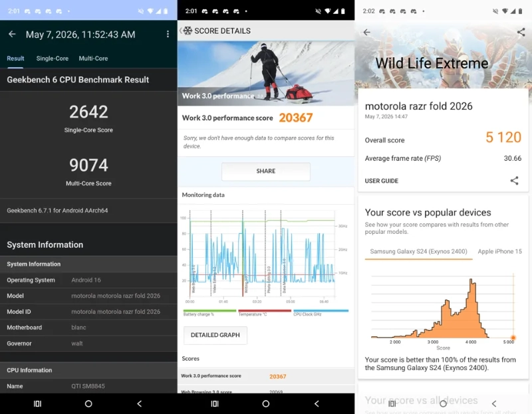The image size is (532, 414).
Task: Select CPU Name QTI SM8845 row
Action: click(88, 386)
